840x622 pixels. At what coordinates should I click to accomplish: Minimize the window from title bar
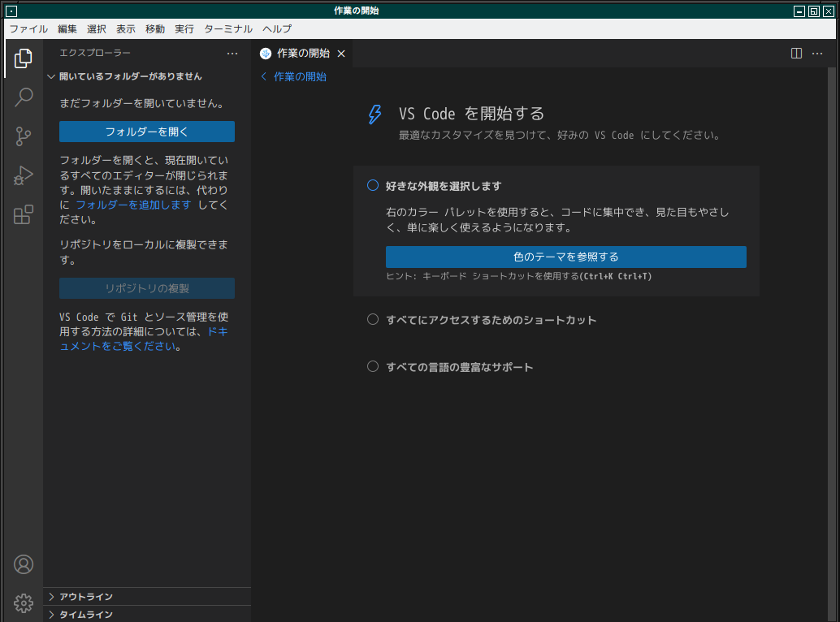799,11
